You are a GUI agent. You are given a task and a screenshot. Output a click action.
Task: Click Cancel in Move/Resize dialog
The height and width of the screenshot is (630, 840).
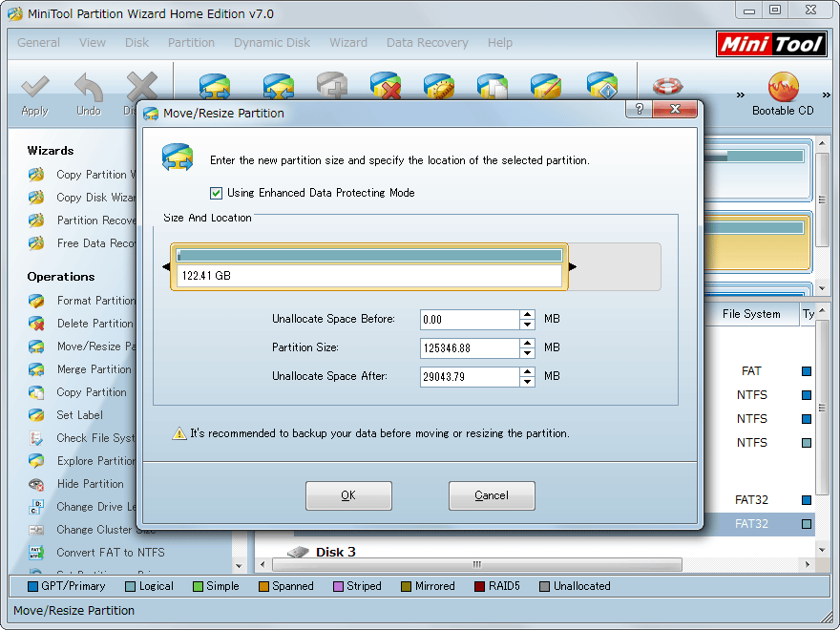[492, 495]
